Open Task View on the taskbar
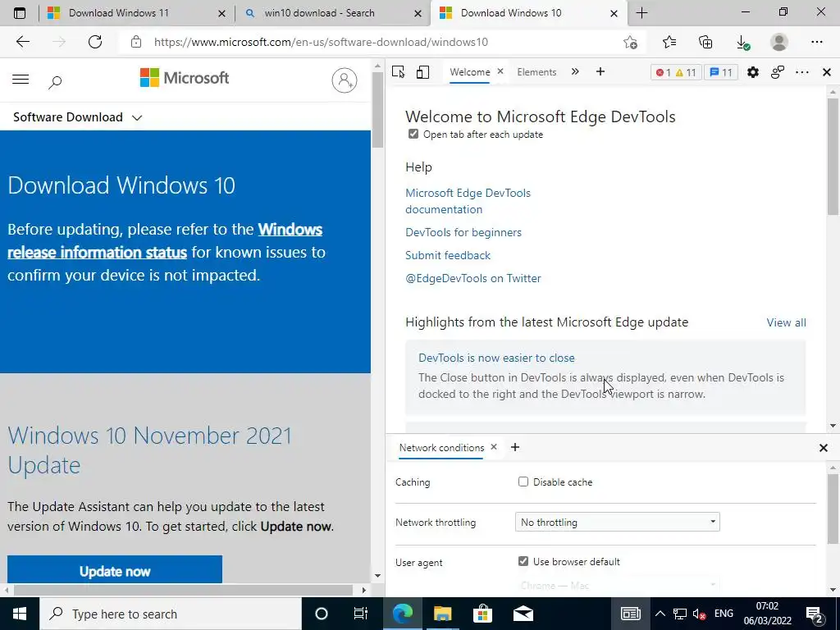Image resolution: width=840 pixels, height=630 pixels. [x=361, y=614]
